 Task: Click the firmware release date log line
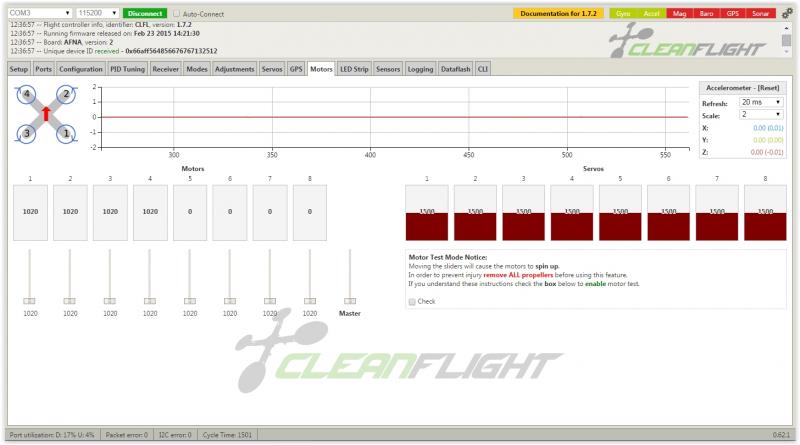(x=105, y=33)
